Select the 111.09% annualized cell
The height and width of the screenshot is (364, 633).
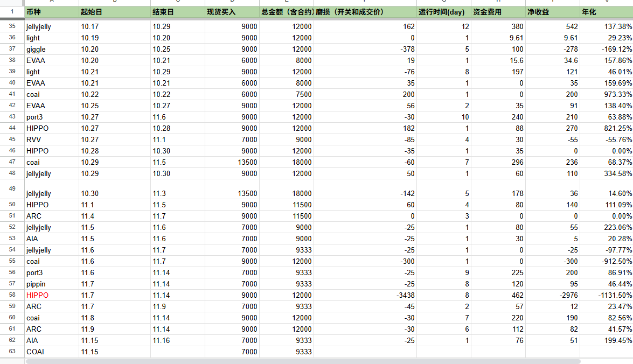(607, 205)
